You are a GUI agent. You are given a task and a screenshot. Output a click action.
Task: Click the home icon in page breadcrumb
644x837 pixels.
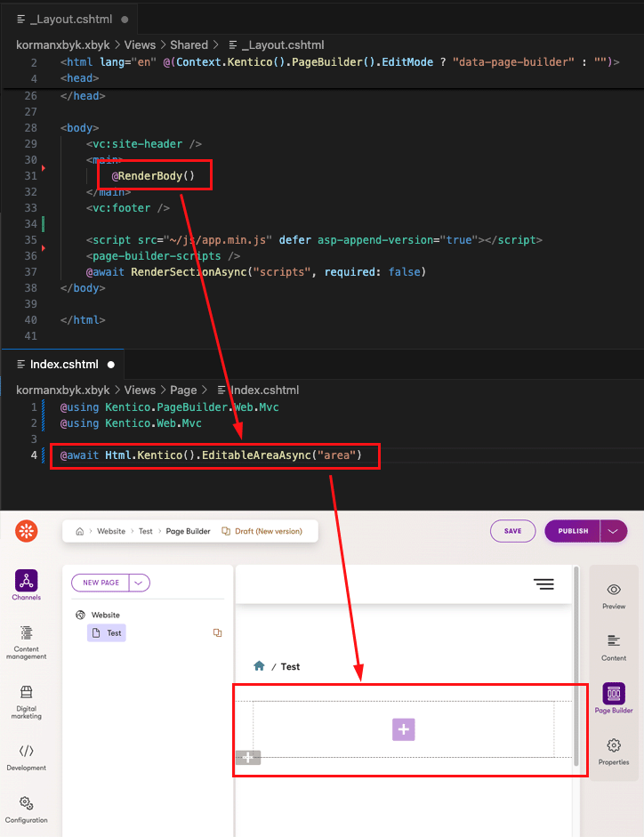(x=259, y=666)
